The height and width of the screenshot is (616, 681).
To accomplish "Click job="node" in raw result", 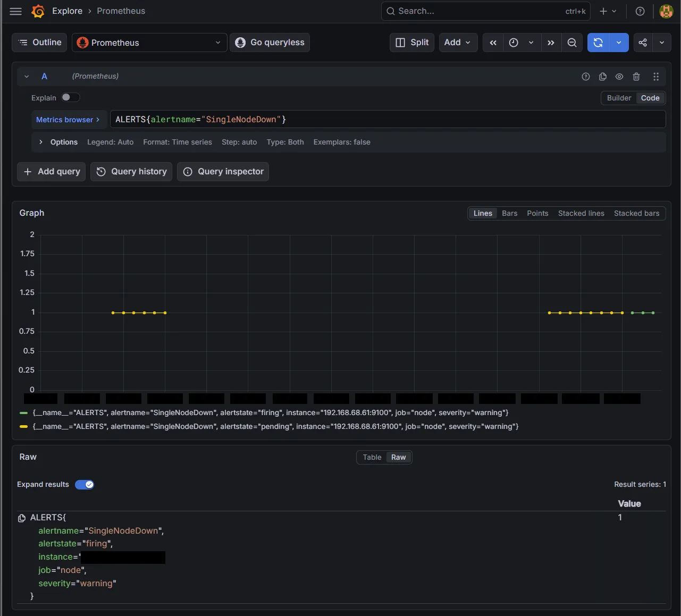I will 62,570.
